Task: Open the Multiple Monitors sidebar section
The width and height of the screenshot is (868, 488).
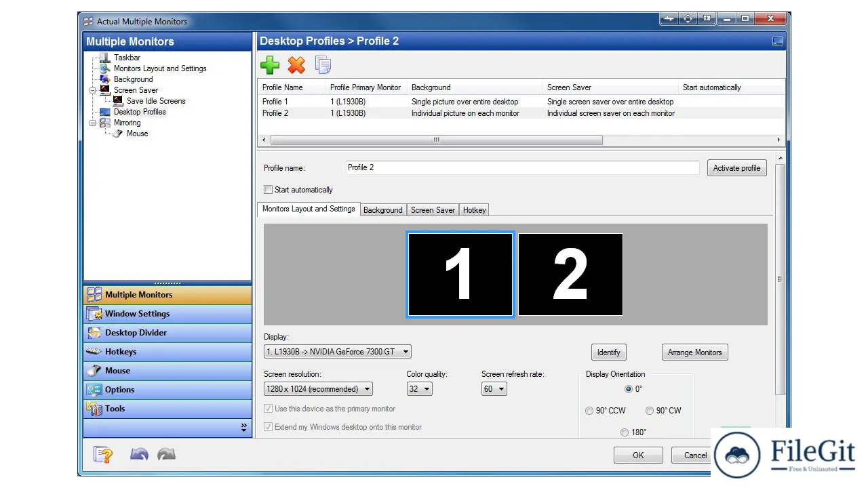Action: click(x=167, y=295)
